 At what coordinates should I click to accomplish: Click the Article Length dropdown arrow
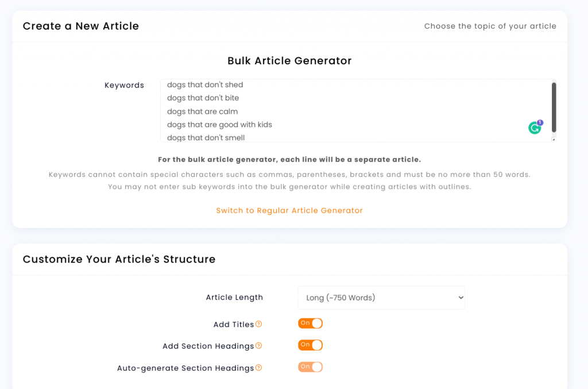point(461,298)
